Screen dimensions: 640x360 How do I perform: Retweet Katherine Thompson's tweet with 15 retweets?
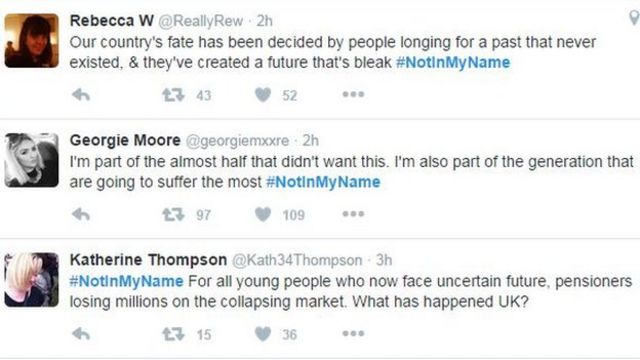tap(173, 334)
